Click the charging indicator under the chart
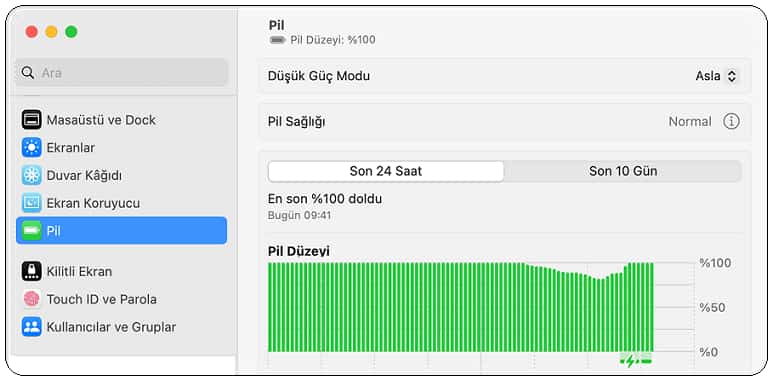Image resolution: width=773 pixels, height=381 pixels. 636,361
